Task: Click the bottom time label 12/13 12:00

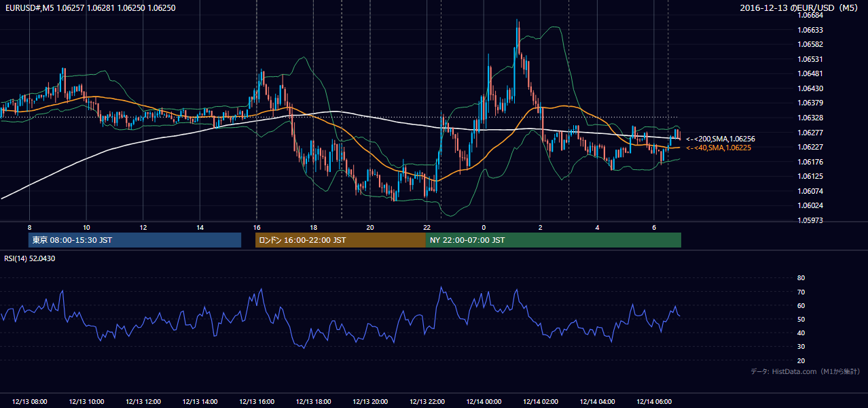Action: coord(143,402)
